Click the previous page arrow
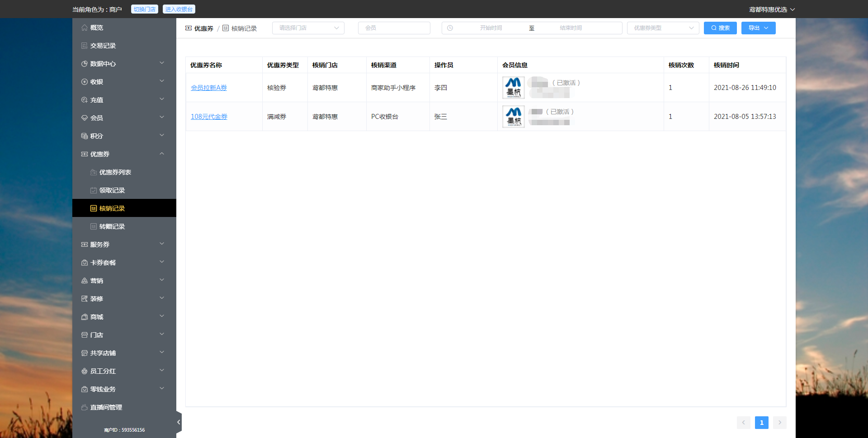Viewport: 868px width, 438px height. [744, 423]
